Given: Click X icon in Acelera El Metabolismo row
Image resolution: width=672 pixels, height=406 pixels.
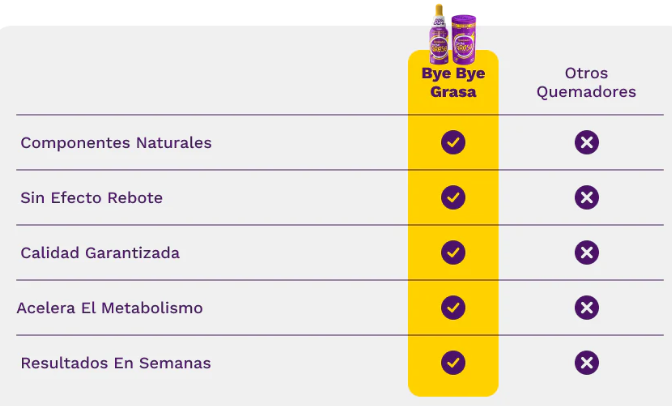Looking at the screenshot, I should (587, 308).
